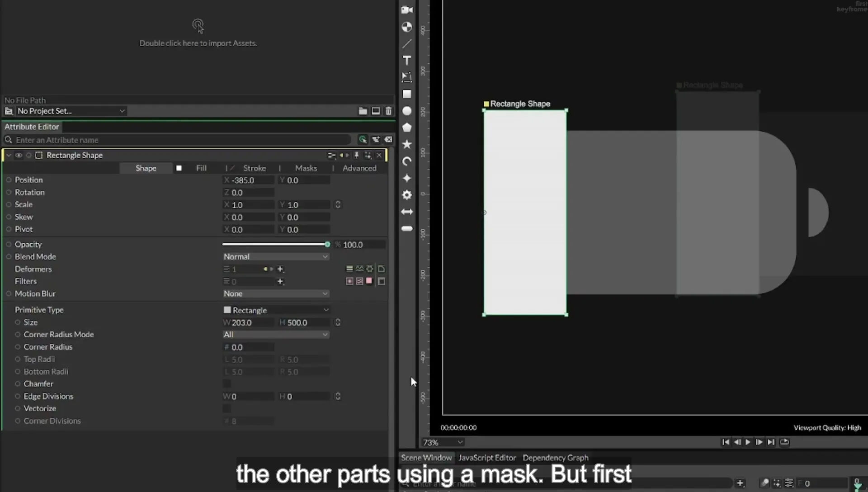Viewport: 868px width, 492px height.
Task: Select the Star shape tool
Action: [407, 144]
